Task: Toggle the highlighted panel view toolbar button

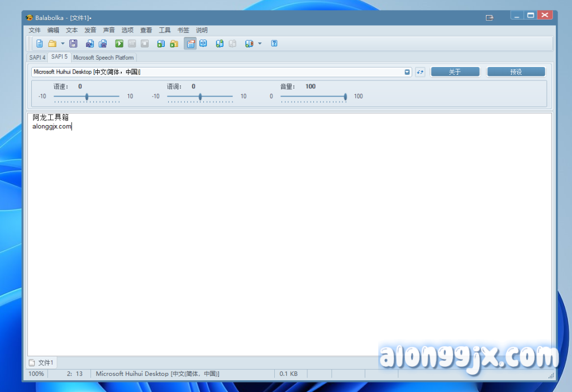Action: click(x=190, y=44)
